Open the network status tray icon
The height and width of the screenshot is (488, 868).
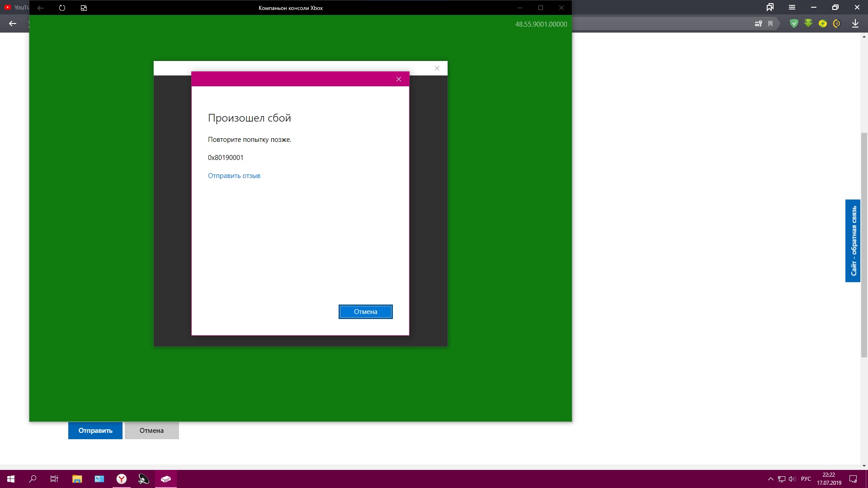[782, 479]
